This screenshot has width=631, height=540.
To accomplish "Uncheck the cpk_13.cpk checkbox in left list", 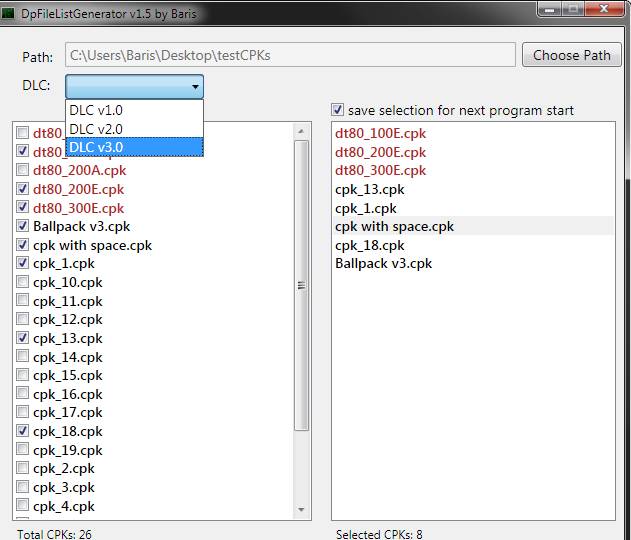I will (x=23, y=338).
